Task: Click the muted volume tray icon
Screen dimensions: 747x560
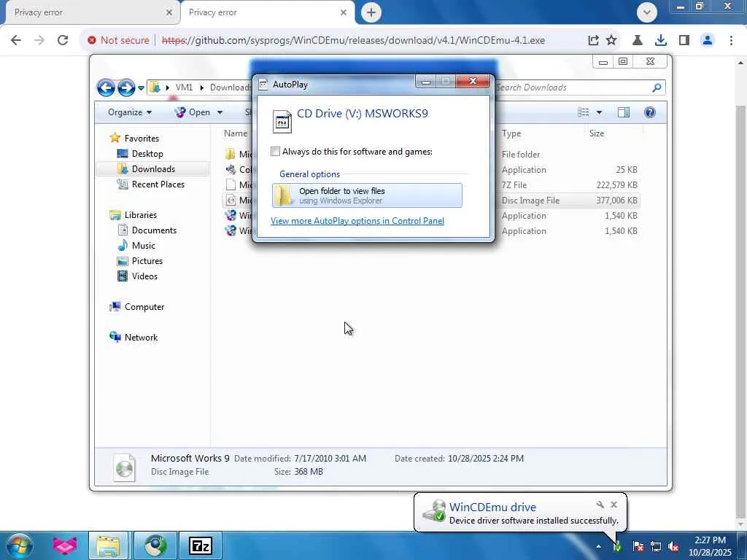Action: [x=673, y=547]
